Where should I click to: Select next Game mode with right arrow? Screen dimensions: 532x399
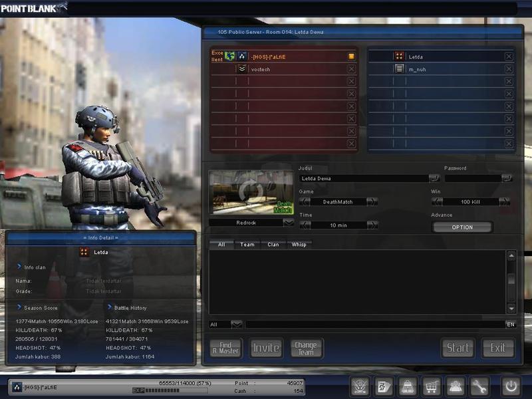pos(372,202)
